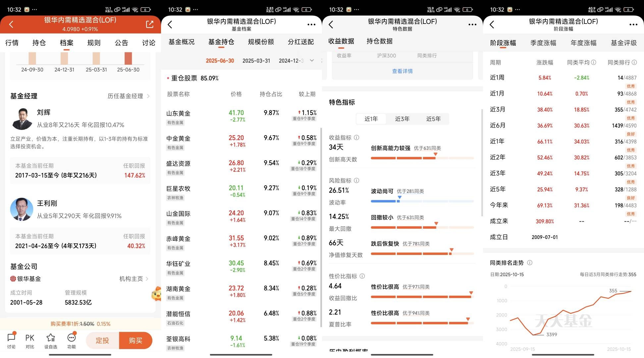
Task: Click the 查看详情 link
Action: pyautogui.click(x=402, y=71)
